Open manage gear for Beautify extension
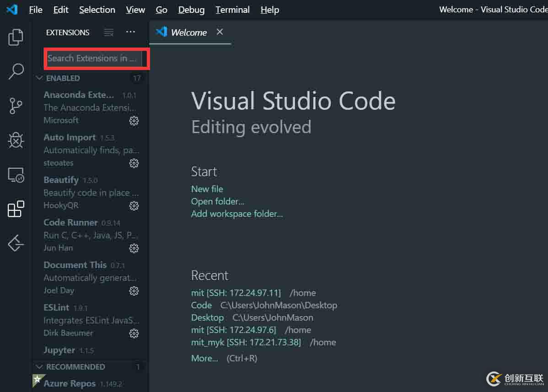The width and height of the screenshot is (548, 392). tap(134, 206)
